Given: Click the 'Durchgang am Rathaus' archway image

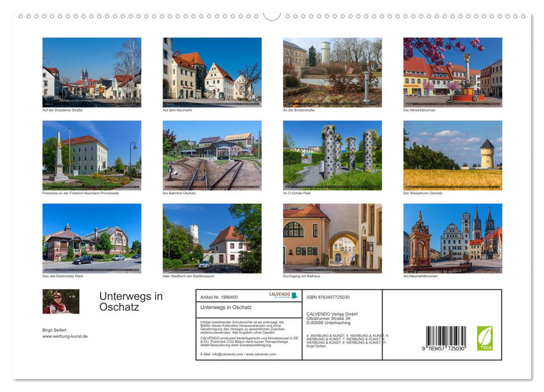Looking at the screenshot, I should click(332, 239).
